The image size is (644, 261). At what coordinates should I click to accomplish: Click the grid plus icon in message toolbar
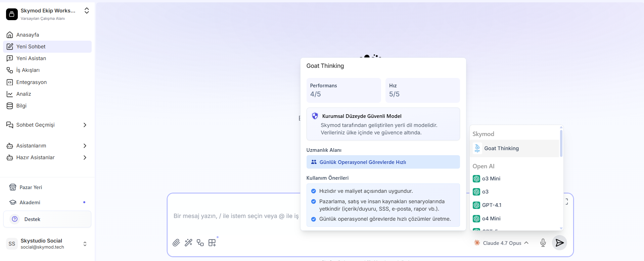click(212, 243)
